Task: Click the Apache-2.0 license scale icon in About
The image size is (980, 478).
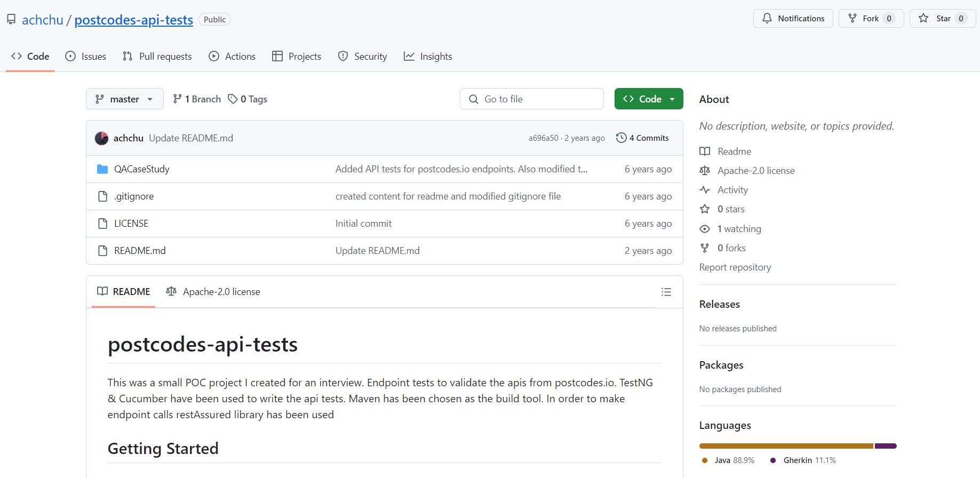Action: click(x=705, y=171)
